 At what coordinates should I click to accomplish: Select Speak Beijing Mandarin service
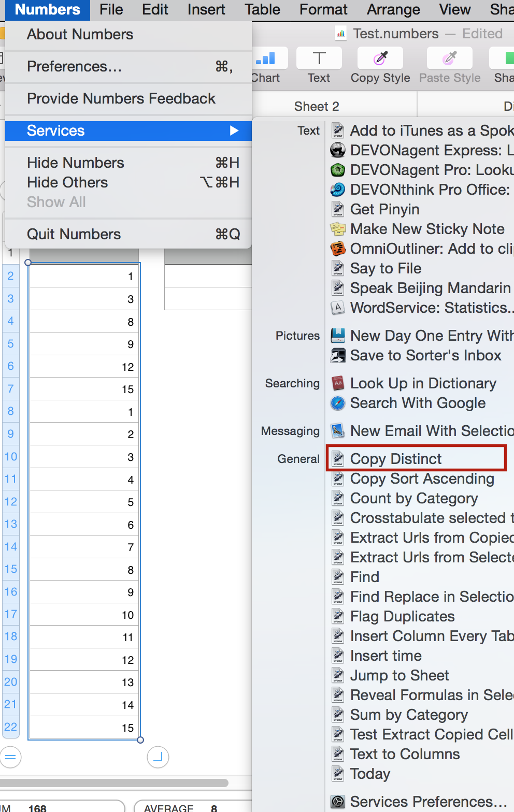click(x=431, y=288)
